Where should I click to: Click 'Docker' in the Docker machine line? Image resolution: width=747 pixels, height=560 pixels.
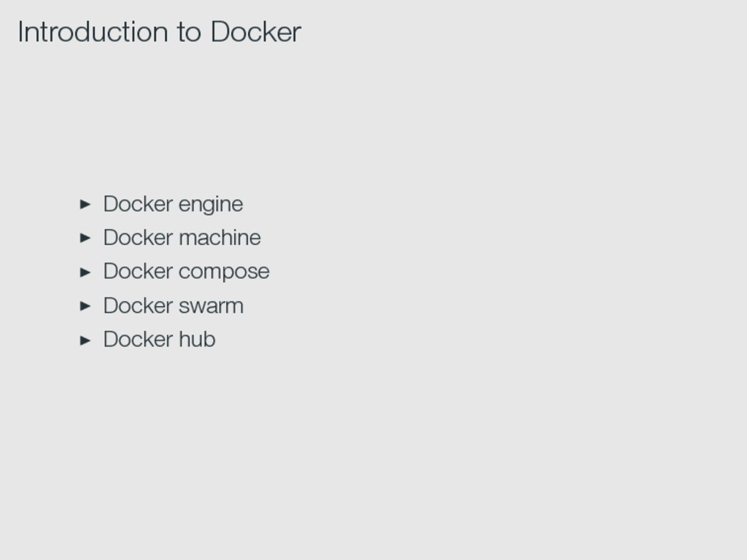coord(138,237)
